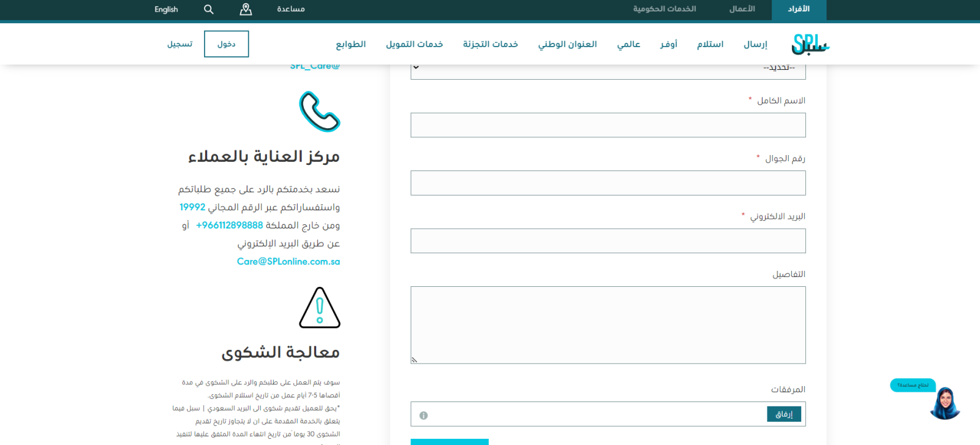The width and height of the screenshot is (980, 445).
Task: Open the إرسال menu
Action: (755, 44)
